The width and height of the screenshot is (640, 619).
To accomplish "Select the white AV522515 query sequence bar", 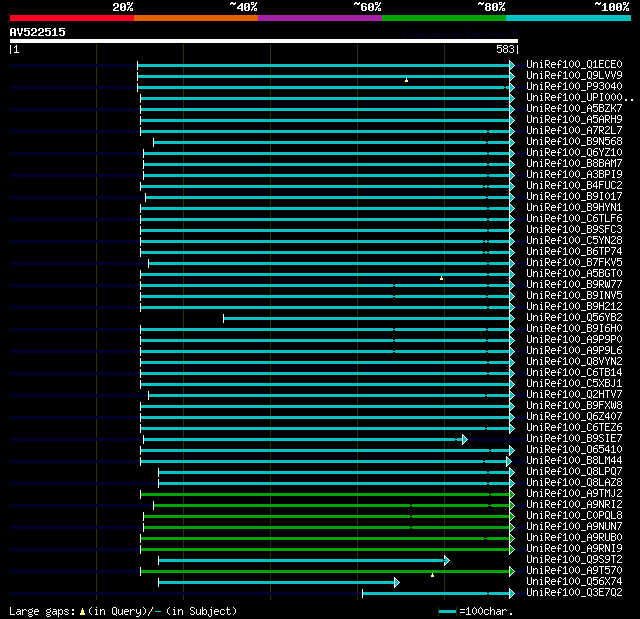I will click(x=264, y=41).
